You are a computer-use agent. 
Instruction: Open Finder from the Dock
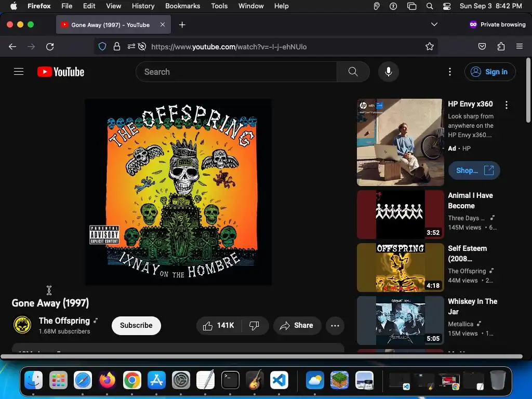tap(34, 380)
